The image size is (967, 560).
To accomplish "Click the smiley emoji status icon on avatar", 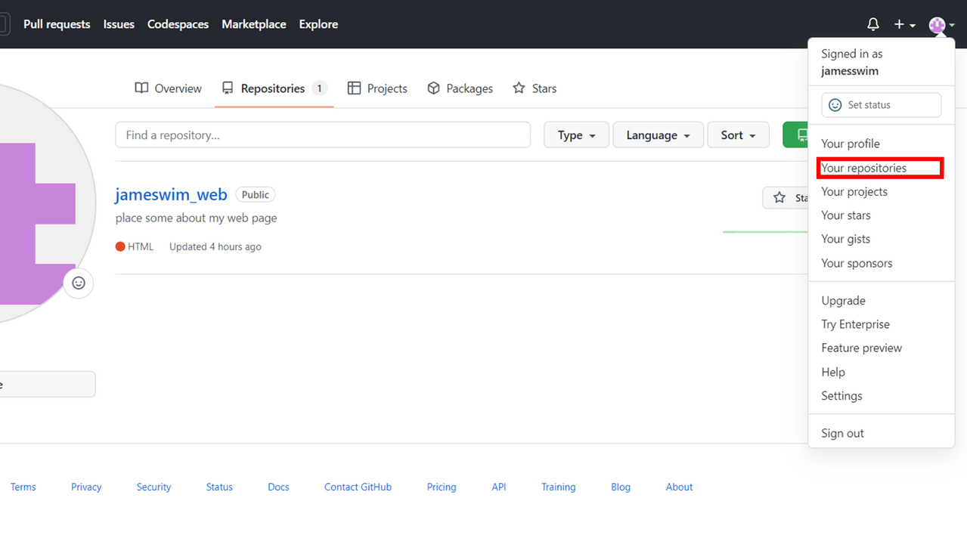I will 79,283.
